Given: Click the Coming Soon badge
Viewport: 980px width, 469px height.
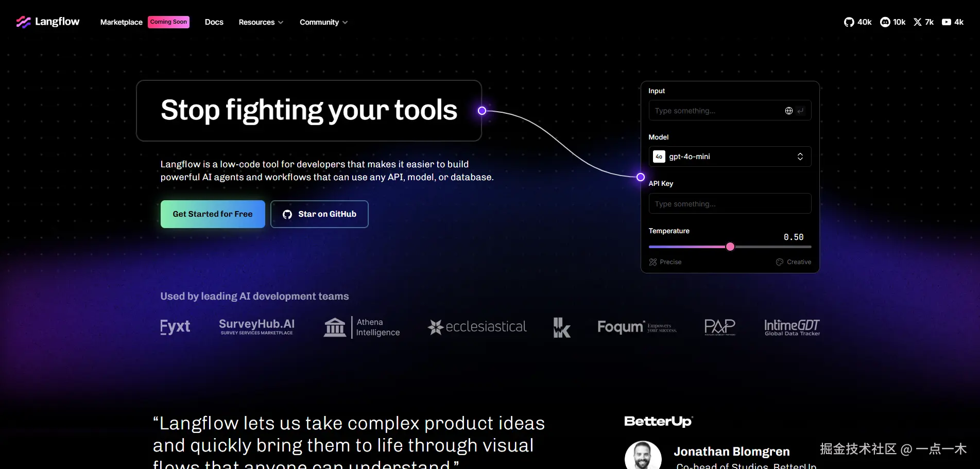Looking at the screenshot, I should [169, 22].
